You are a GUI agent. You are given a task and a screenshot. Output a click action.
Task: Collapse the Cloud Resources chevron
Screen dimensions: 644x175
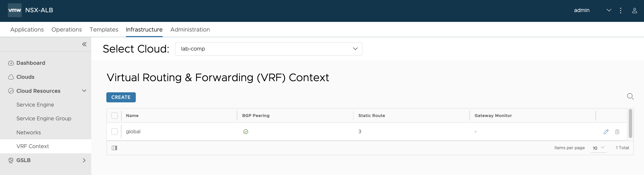pos(84,91)
